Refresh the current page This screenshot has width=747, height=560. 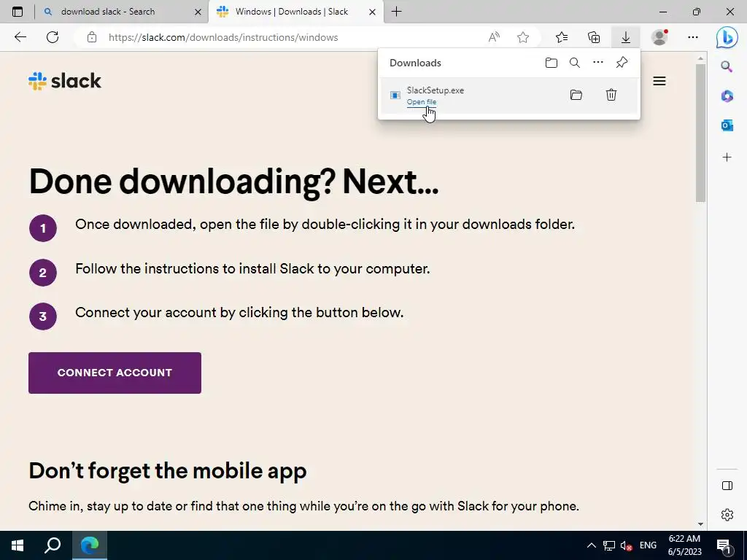pyautogui.click(x=53, y=37)
